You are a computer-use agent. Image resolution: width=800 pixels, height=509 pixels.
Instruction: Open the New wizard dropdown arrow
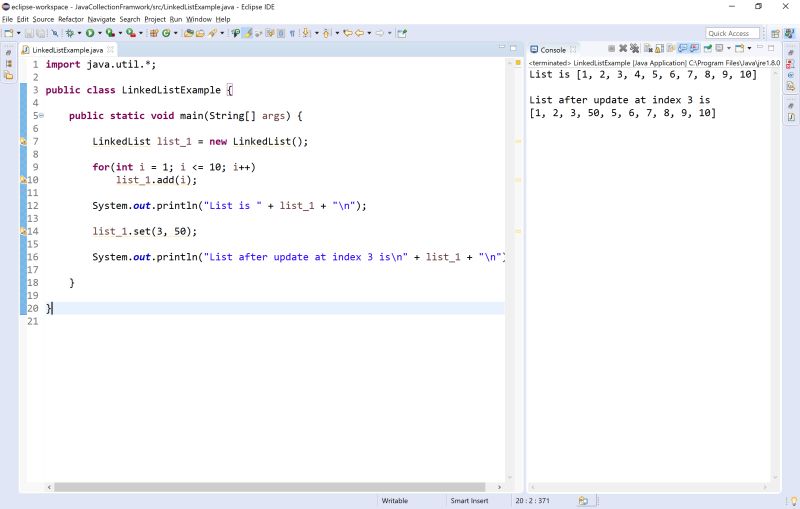click(x=19, y=33)
